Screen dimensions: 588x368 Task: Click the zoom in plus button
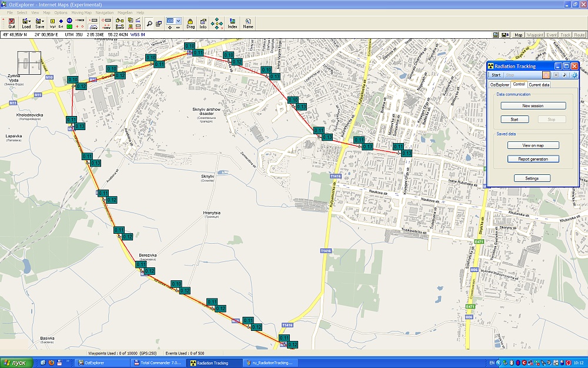click(x=170, y=27)
